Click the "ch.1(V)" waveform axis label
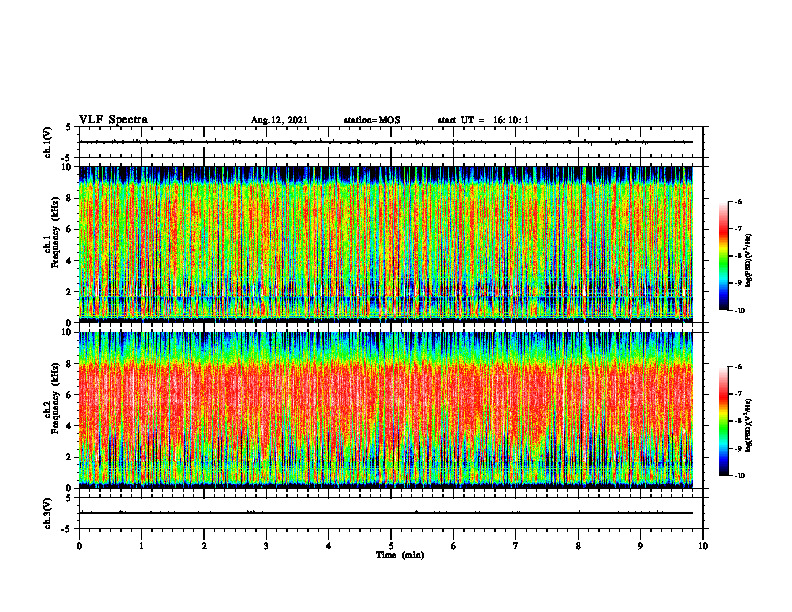The height and width of the screenshot is (612, 792). (47, 142)
